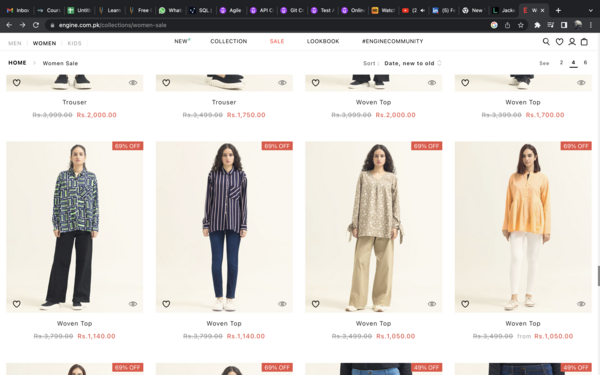This screenshot has width=600, height=375.
Task: Switch to Gmail Inbox tab
Action: 18,10
